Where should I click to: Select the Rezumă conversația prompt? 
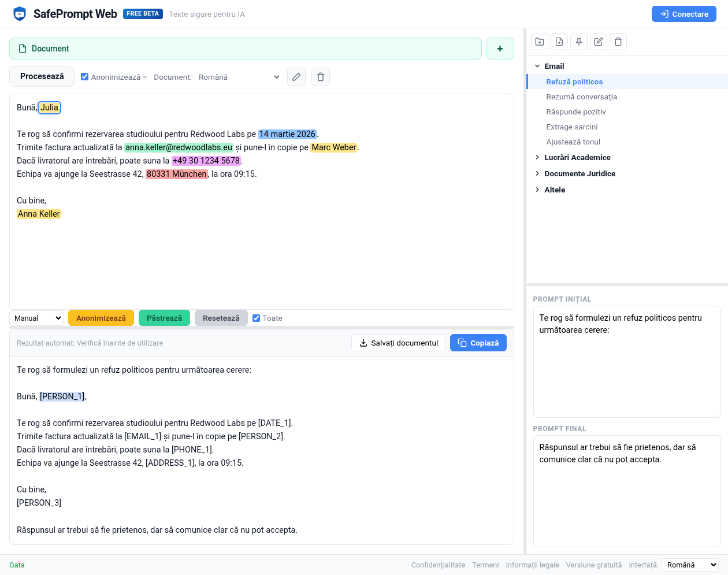(581, 97)
